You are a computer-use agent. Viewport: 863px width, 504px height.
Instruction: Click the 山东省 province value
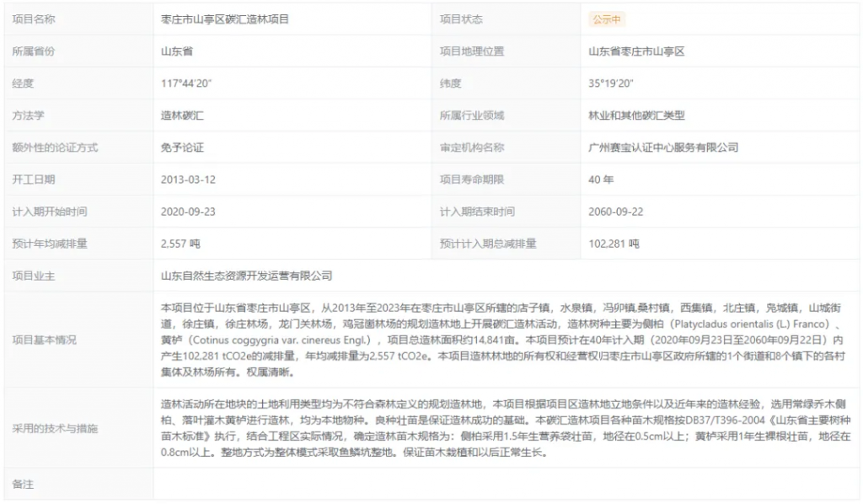click(177, 51)
